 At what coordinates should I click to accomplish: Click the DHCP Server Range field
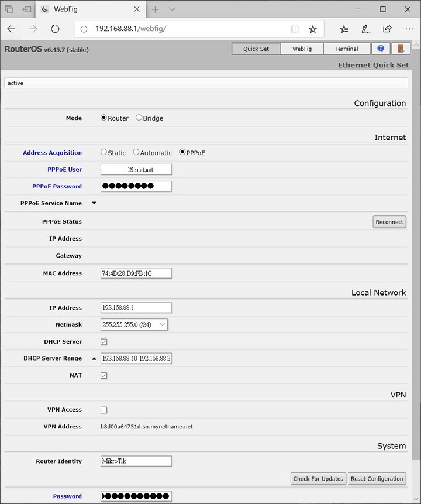click(136, 358)
